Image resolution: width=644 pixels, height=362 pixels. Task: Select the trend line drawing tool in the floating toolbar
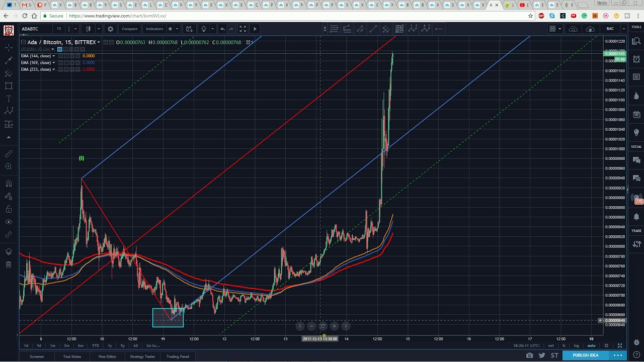[x=373, y=29]
